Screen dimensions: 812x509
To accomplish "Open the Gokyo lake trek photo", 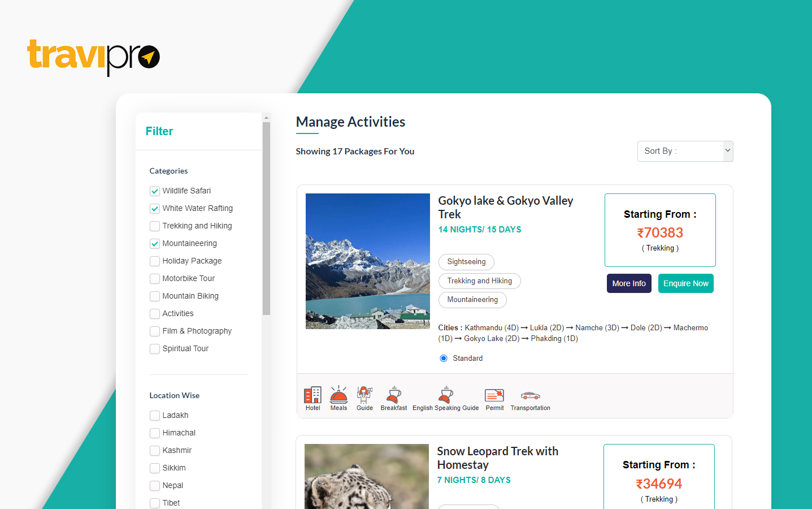I will tap(368, 261).
